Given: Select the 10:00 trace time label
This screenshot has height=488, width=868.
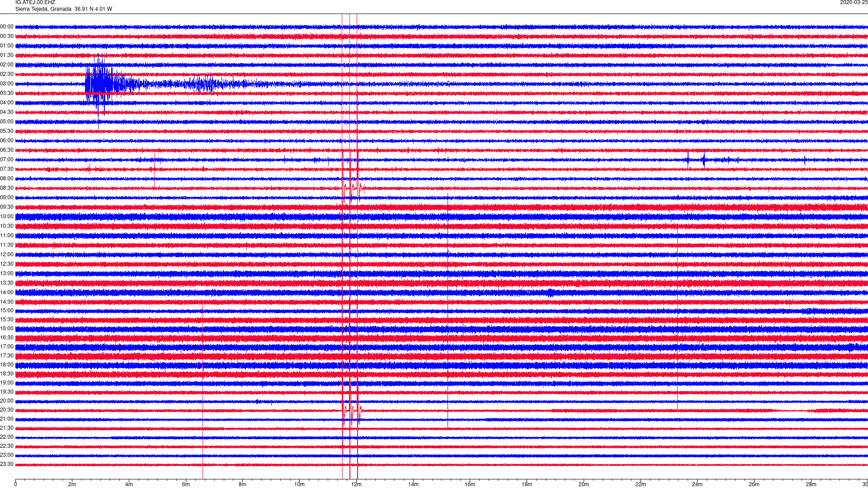Looking at the screenshot, I should tap(7, 217).
